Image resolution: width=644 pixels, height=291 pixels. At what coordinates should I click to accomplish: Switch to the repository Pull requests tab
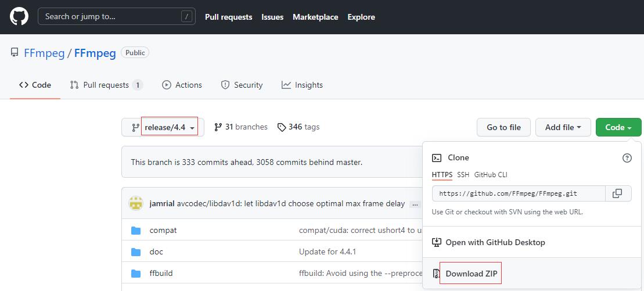106,85
